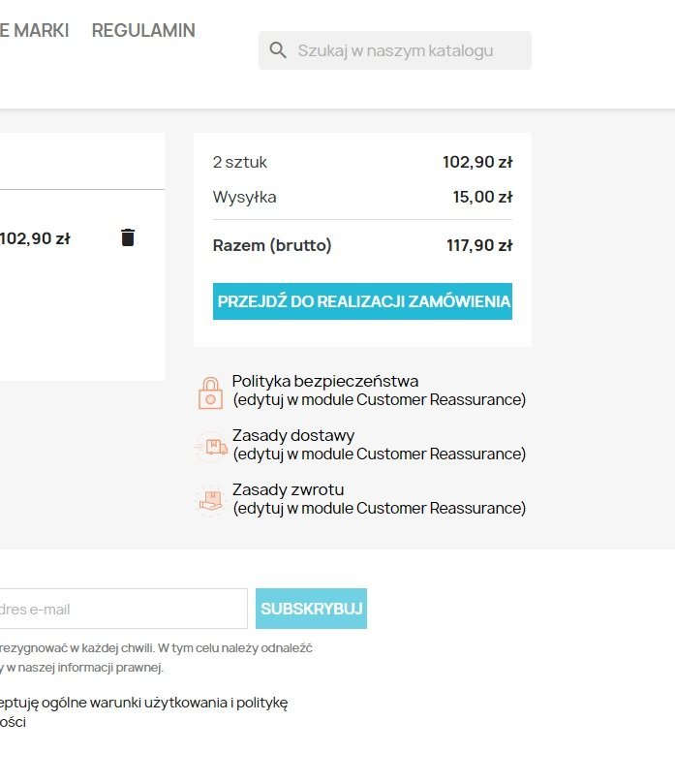The height and width of the screenshot is (784, 675).
Task: Click the Zasady dostawy text
Action: point(293,435)
